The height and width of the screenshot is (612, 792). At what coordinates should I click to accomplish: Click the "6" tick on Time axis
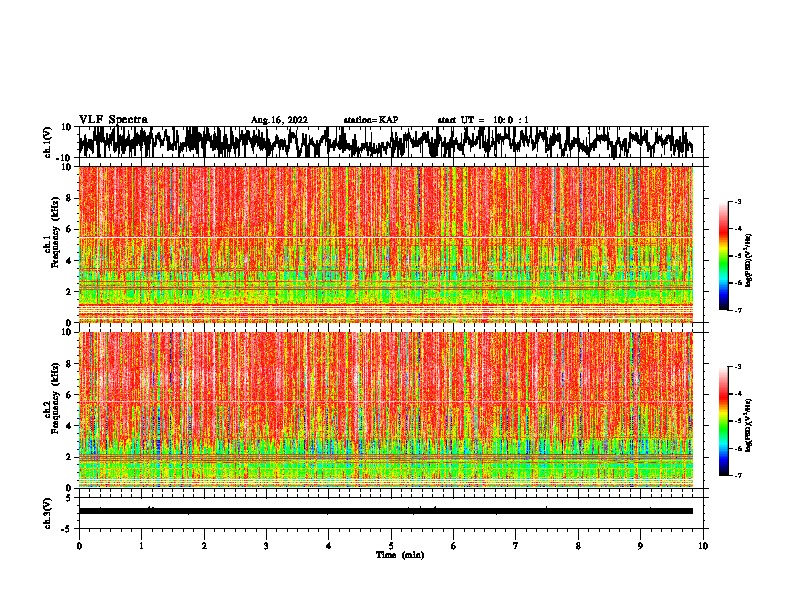click(454, 546)
